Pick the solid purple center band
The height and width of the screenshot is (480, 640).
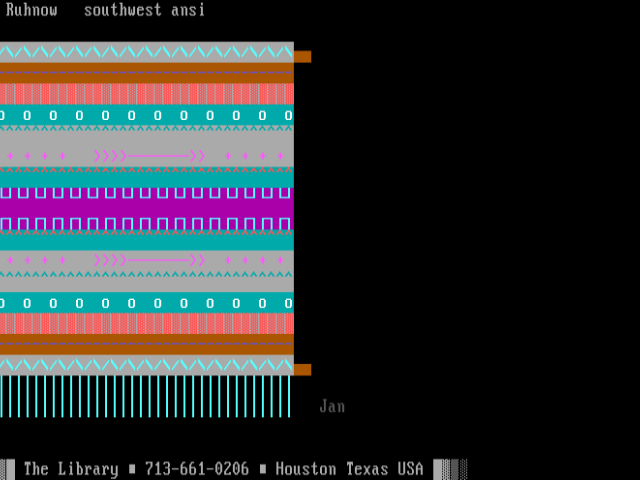pyautogui.click(x=146, y=208)
